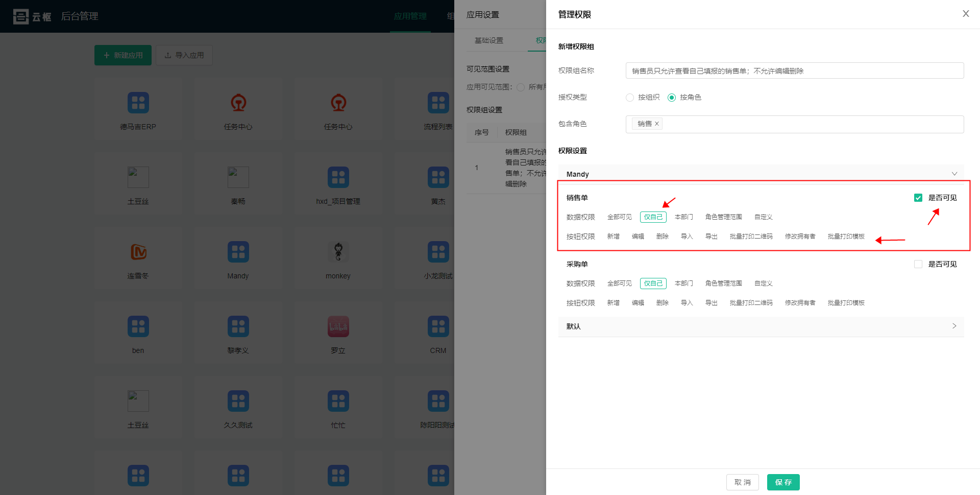Select 按组织 authorization type

(630, 98)
